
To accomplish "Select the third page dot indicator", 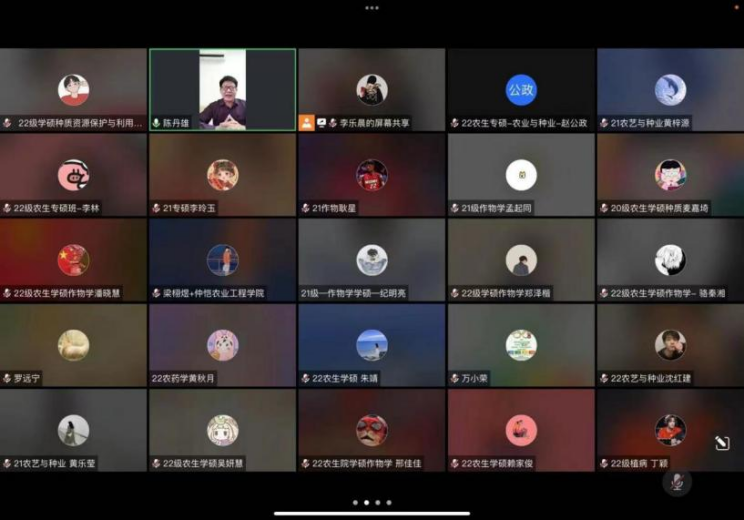I will 377,503.
